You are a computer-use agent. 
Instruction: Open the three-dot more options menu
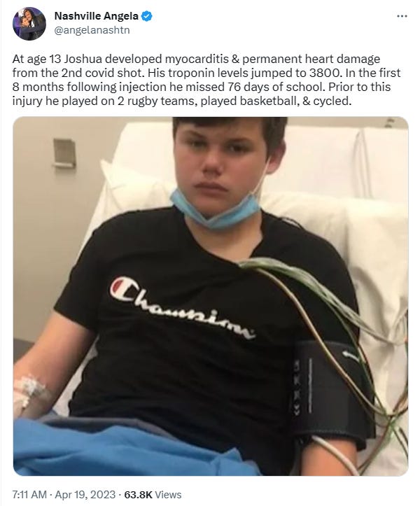pos(402,16)
